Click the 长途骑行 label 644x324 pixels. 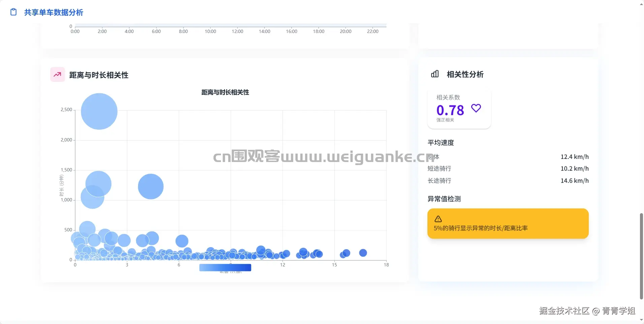[x=439, y=181]
